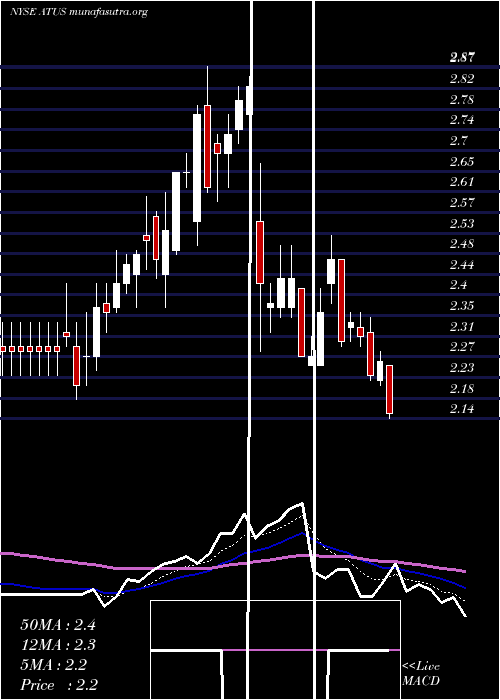Click the last red candlestick near 2.14
This screenshot has width=500, height=700.
390,389
